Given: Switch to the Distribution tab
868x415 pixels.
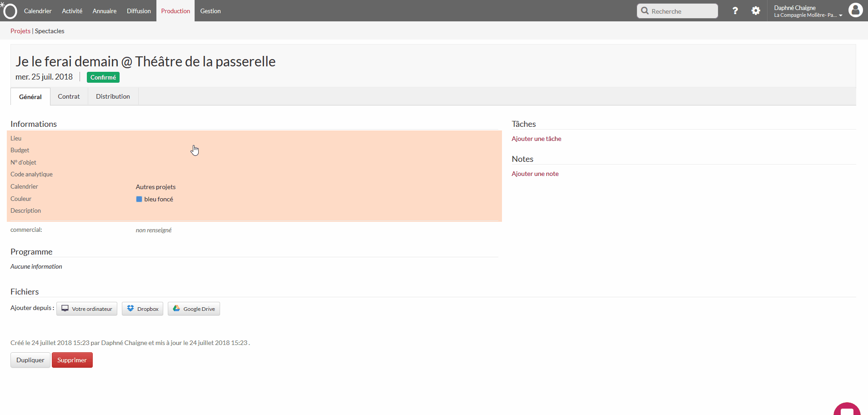Looking at the screenshot, I should (113, 96).
